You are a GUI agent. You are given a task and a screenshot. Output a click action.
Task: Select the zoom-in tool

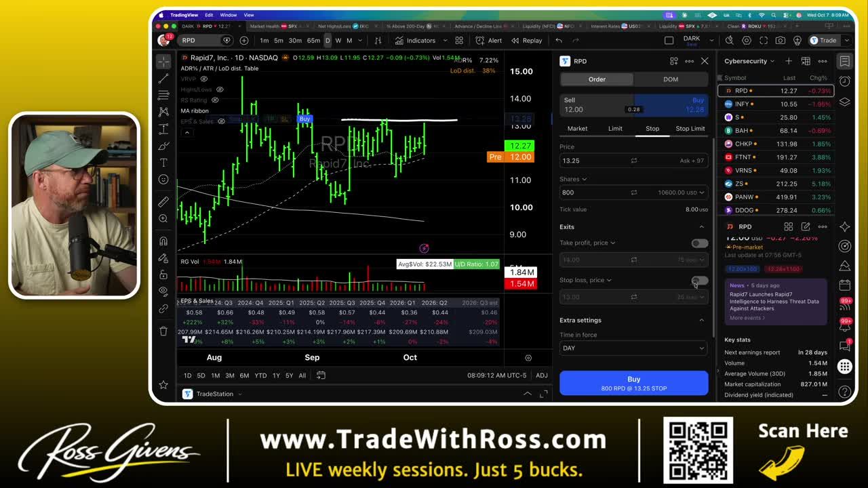(163, 219)
